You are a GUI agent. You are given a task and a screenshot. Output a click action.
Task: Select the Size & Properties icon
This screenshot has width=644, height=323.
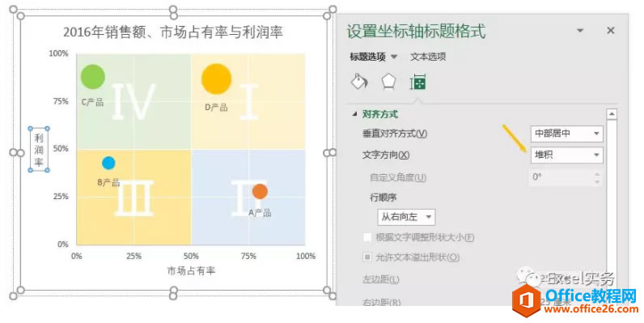click(418, 83)
